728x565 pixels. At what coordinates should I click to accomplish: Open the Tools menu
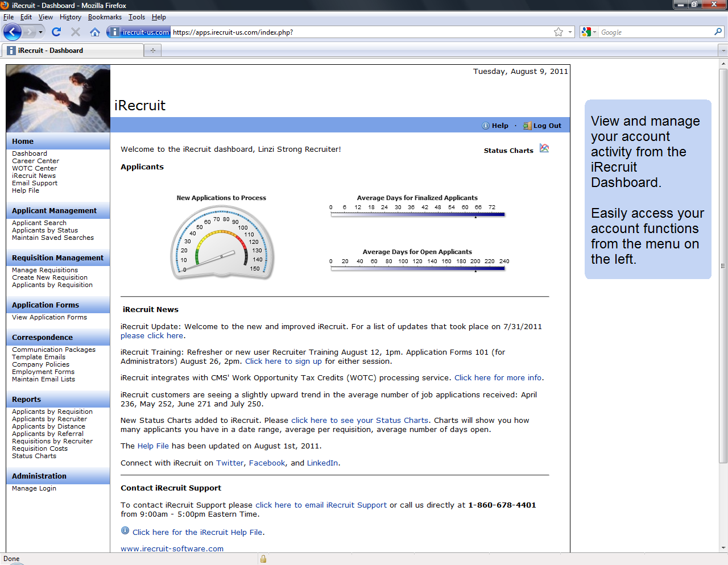[136, 17]
